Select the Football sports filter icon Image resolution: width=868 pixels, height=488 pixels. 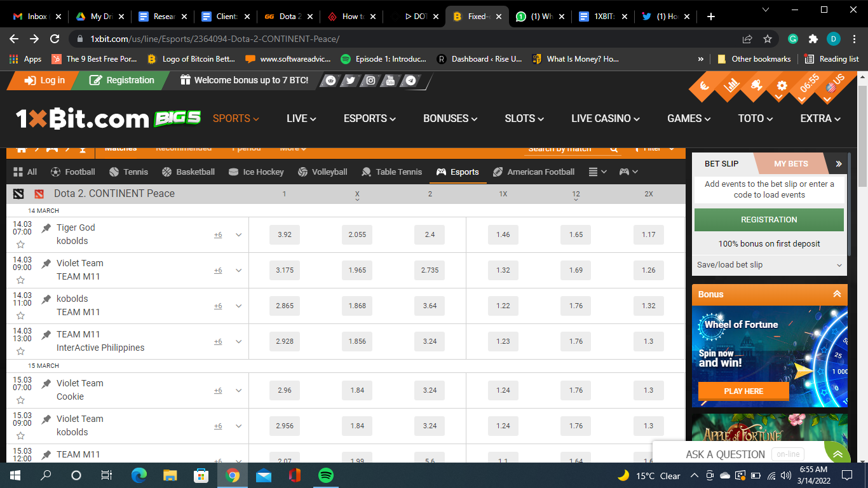click(57, 172)
